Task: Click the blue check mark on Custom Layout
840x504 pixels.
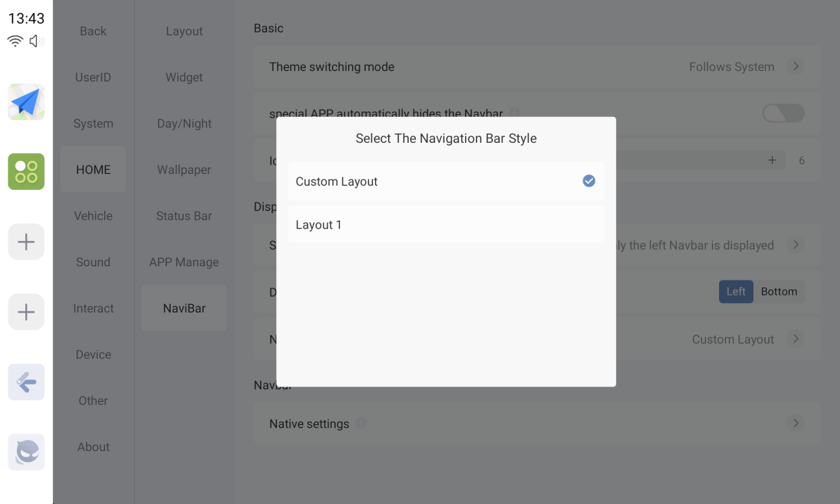Action: tap(589, 181)
